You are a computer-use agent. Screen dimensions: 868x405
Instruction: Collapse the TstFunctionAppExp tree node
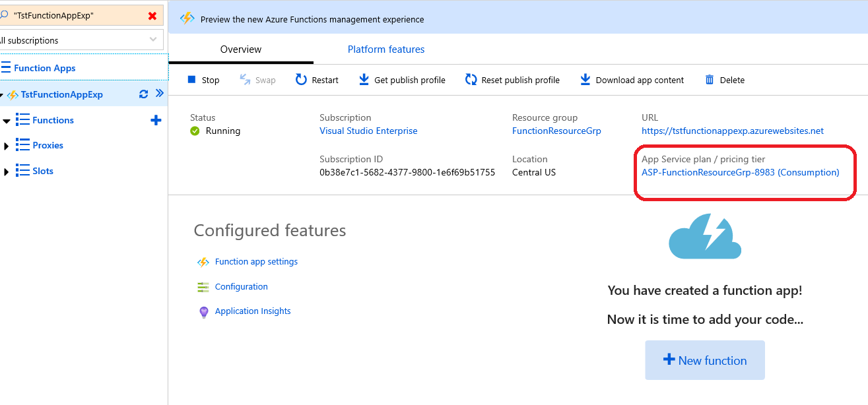pos(2,95)
